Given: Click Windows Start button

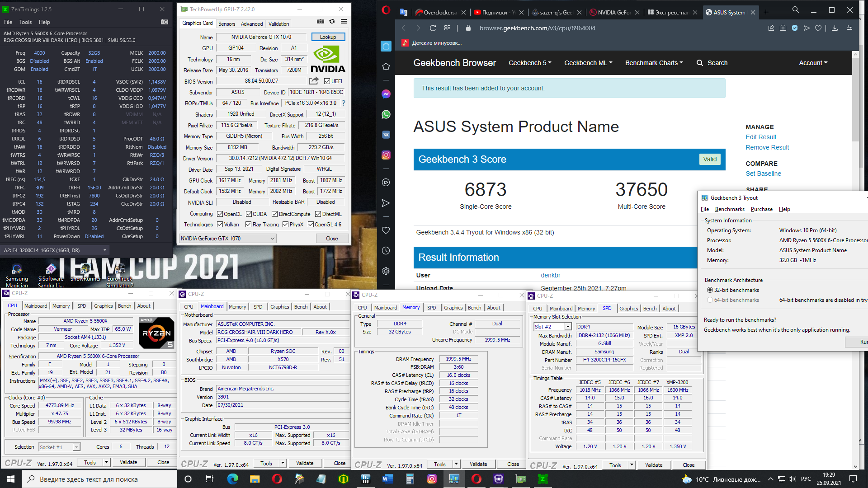Looking at the screenshot, I should 11,479.
